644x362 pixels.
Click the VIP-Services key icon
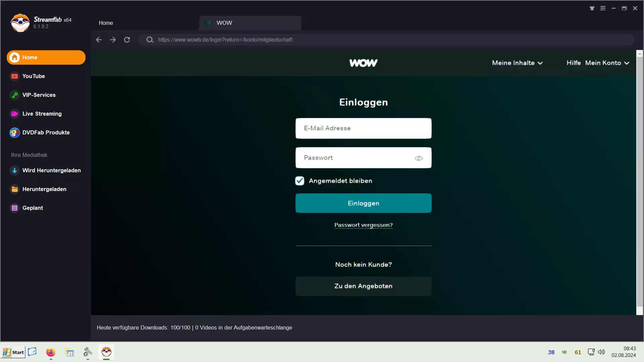click(x=14, y=95)
